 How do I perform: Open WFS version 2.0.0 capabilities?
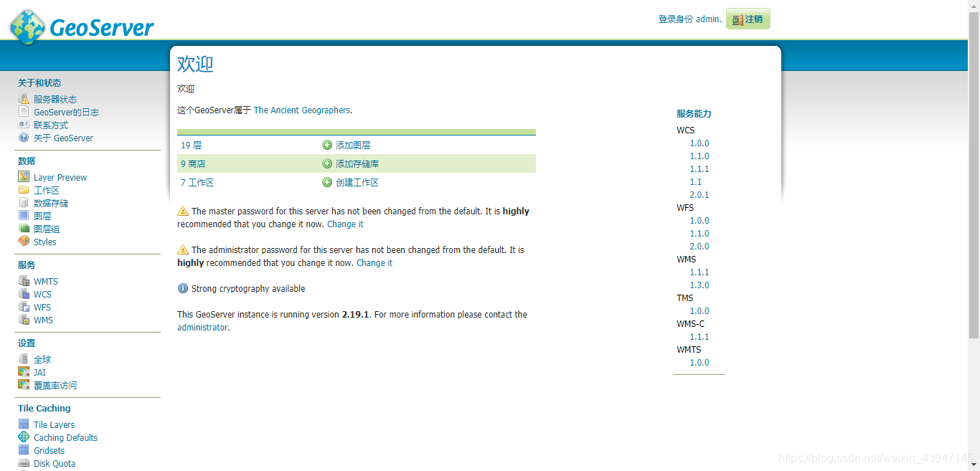coord(699,247)
